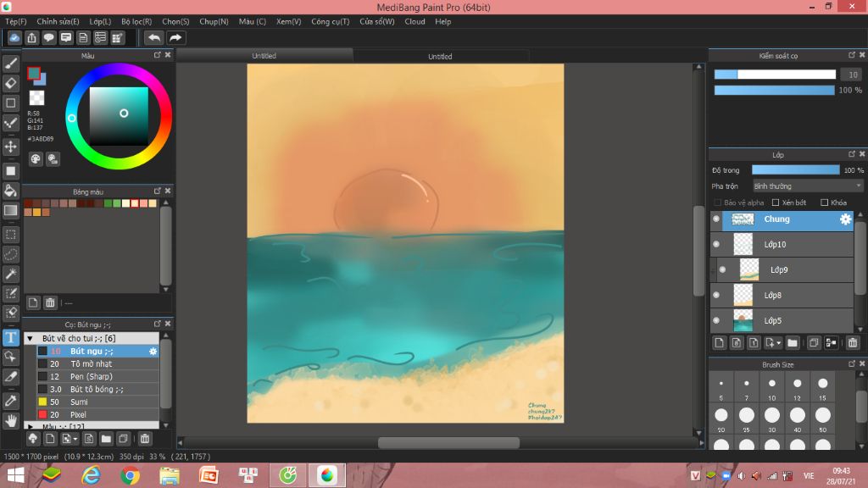Toggle visibility of Chung layer

point(716,219)
